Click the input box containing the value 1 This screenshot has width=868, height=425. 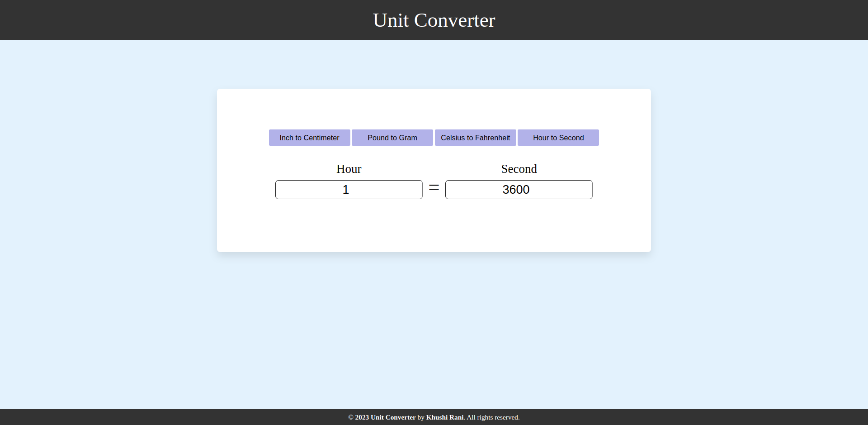pyautogui.click(x=349, y=189)
